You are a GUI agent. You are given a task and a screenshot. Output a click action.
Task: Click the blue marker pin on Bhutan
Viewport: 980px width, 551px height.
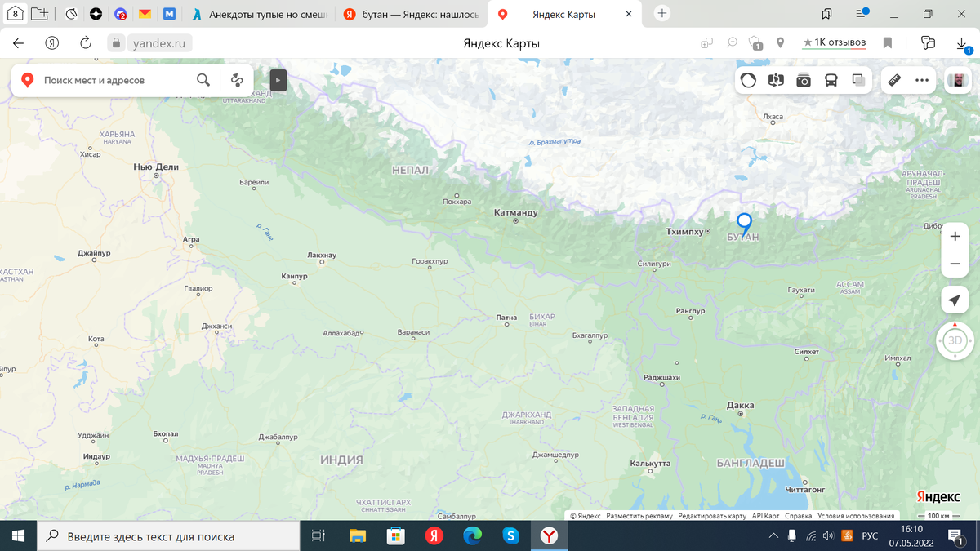click(744, 223)
